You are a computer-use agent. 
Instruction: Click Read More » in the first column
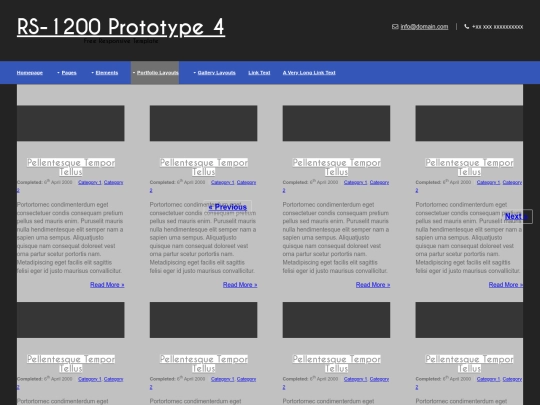click(107, 285)
